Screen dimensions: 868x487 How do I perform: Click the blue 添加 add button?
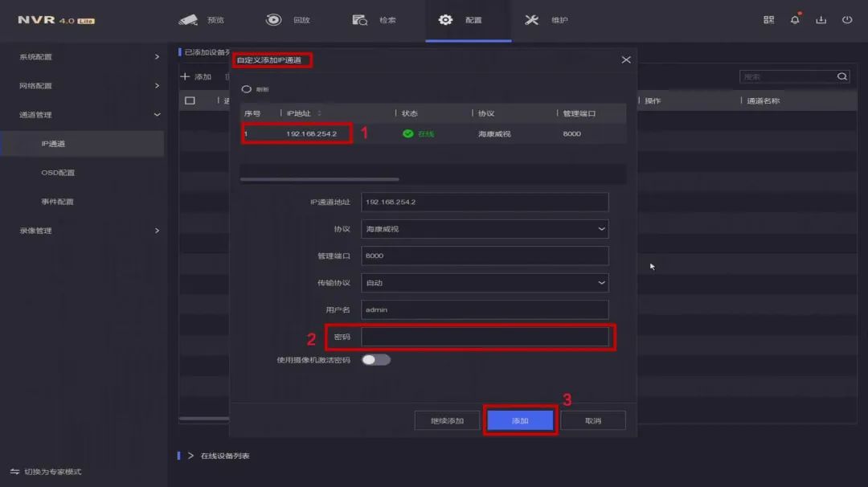coord(520,420)
